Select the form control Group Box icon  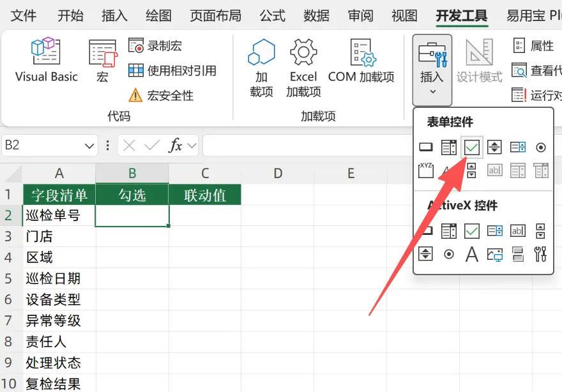click(426, 170)
